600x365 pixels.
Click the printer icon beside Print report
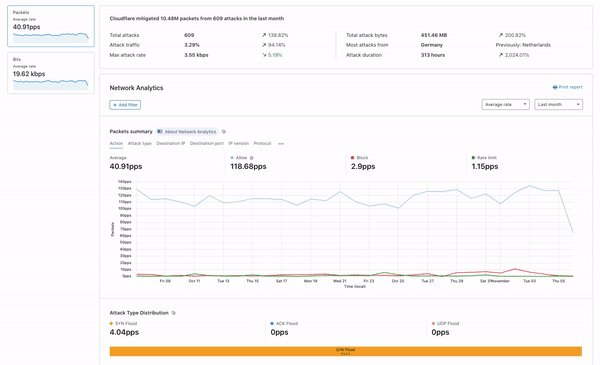coord(555,87)
